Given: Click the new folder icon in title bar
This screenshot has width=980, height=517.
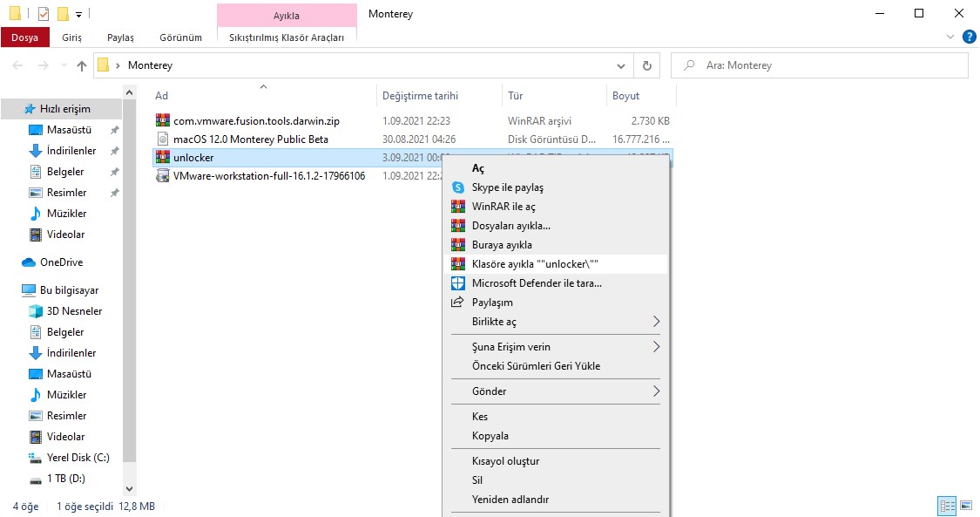Looking at the screenshot, I should (63, 13).
